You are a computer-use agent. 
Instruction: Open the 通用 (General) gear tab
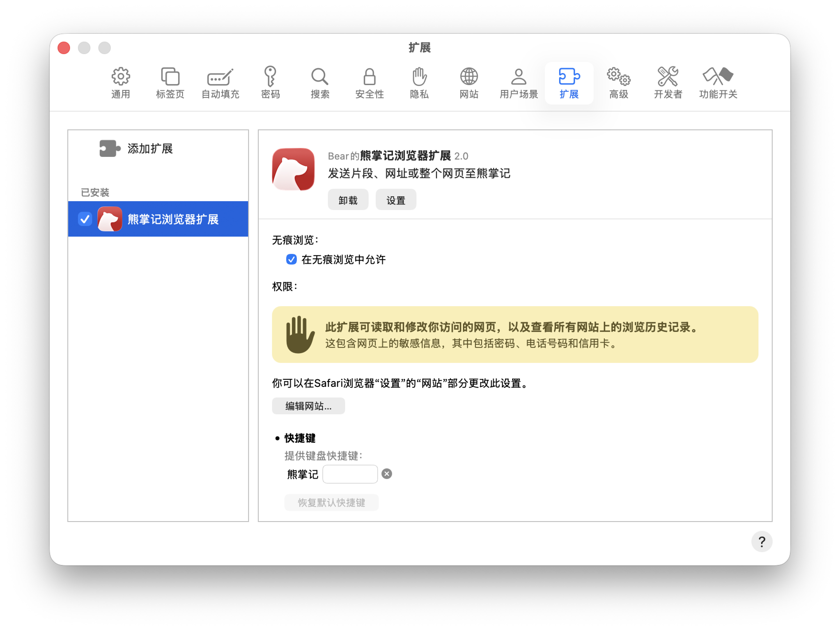[x=120, y=83]
